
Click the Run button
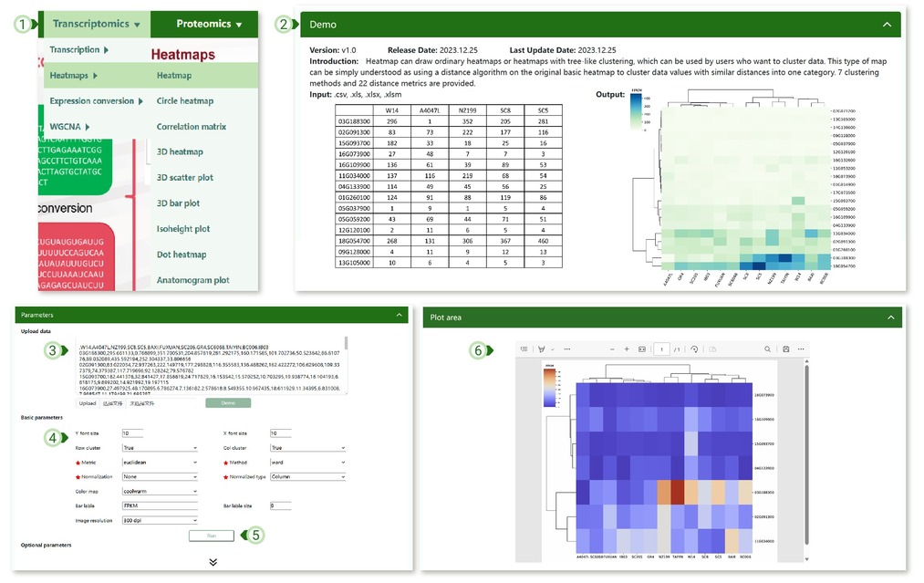point(212,536)
